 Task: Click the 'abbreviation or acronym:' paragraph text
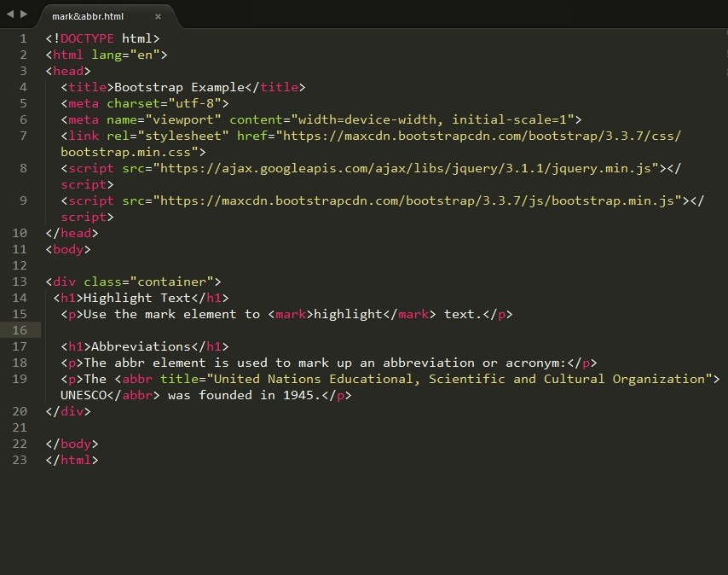click(x=474, y=363)
